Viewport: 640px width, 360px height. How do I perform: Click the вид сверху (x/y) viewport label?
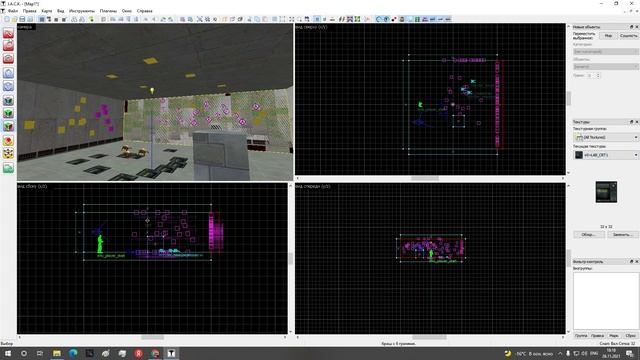click(311, 27)
